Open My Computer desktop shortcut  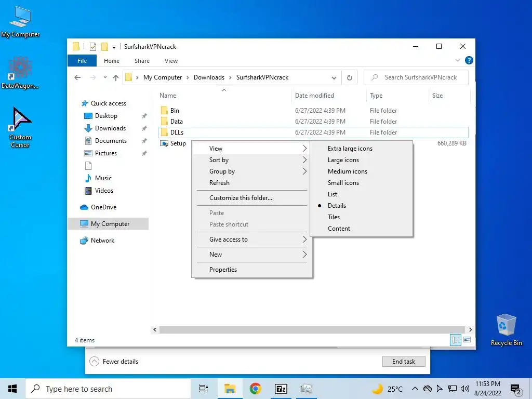pos(20,22)
